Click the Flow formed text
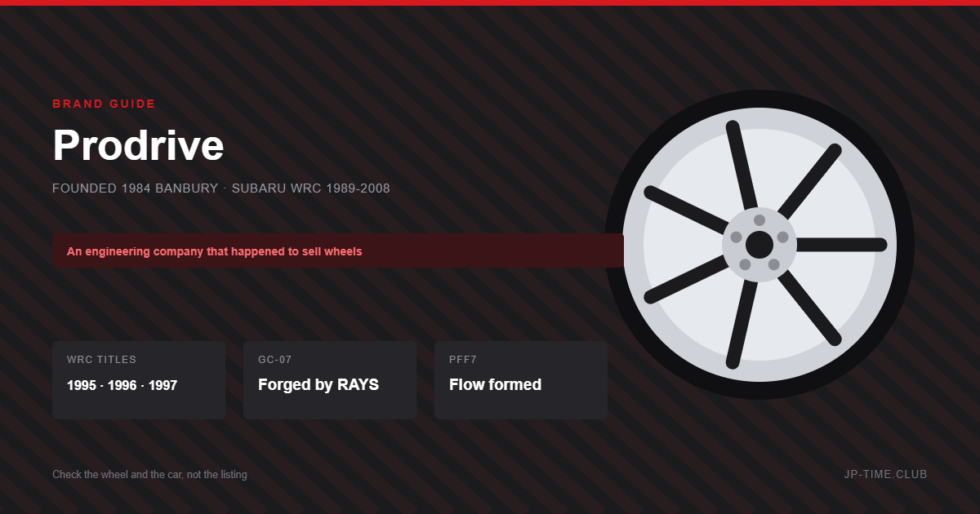 (x=495, y=385)
